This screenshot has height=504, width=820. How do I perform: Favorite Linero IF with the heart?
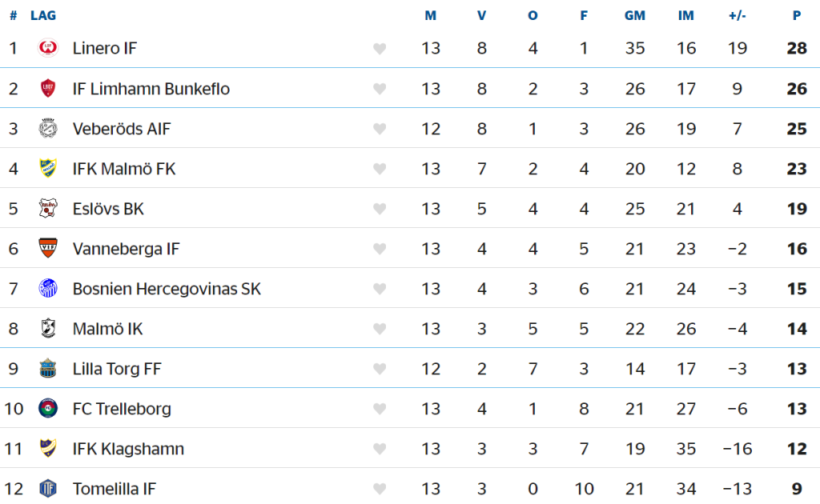coord(380,49)
